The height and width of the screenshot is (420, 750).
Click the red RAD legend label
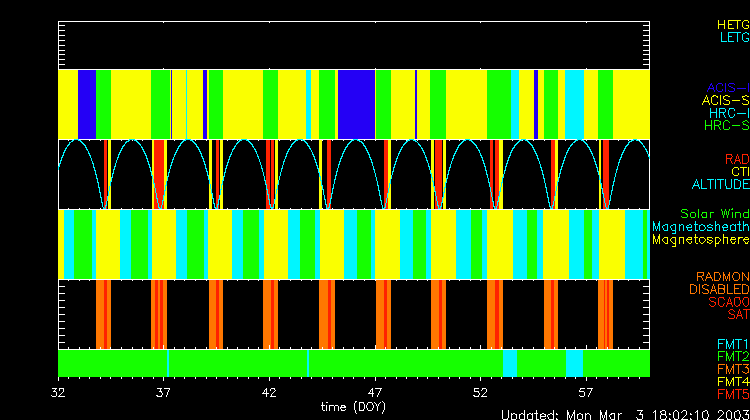coord(736,159)
